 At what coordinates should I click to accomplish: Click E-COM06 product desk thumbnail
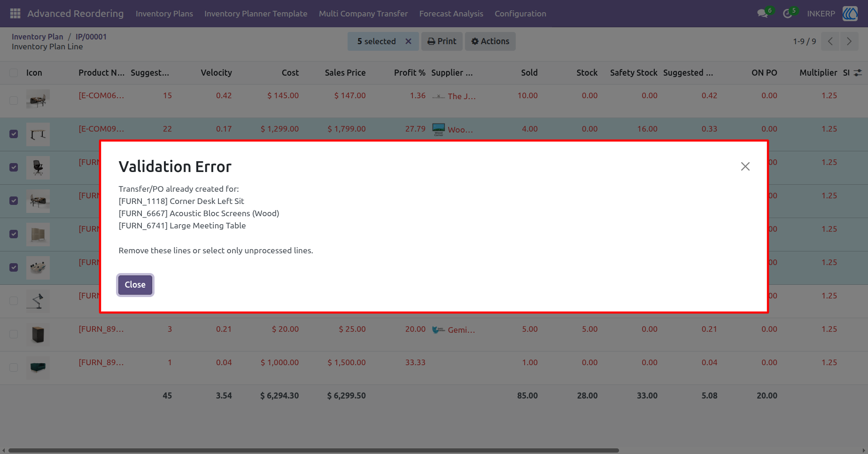point(38,100)
